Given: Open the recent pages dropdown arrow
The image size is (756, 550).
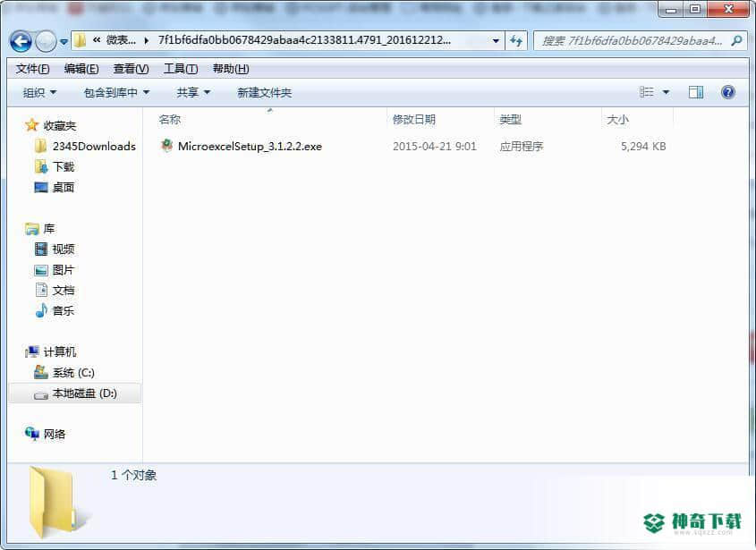Looking at the screenshot, I should click(64, 42).
